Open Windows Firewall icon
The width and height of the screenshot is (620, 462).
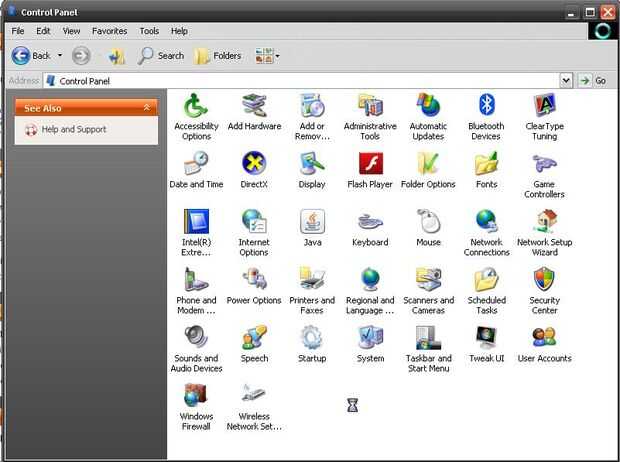click(196, 396)
